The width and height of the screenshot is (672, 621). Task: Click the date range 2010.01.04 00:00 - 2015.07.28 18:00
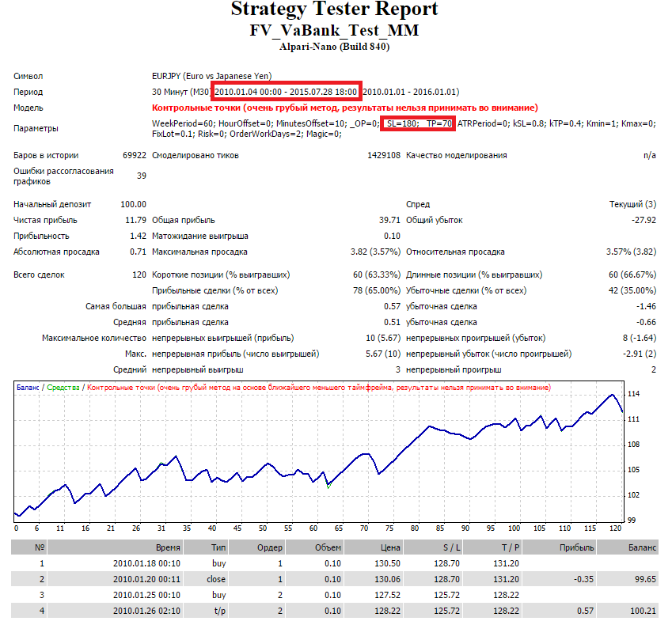click(286, 92)
